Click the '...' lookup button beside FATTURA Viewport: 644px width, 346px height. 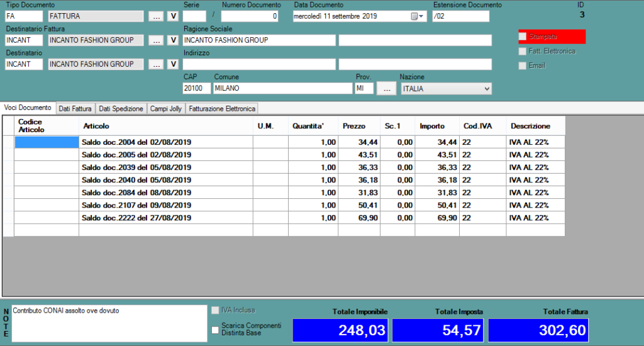click(156, 16)
